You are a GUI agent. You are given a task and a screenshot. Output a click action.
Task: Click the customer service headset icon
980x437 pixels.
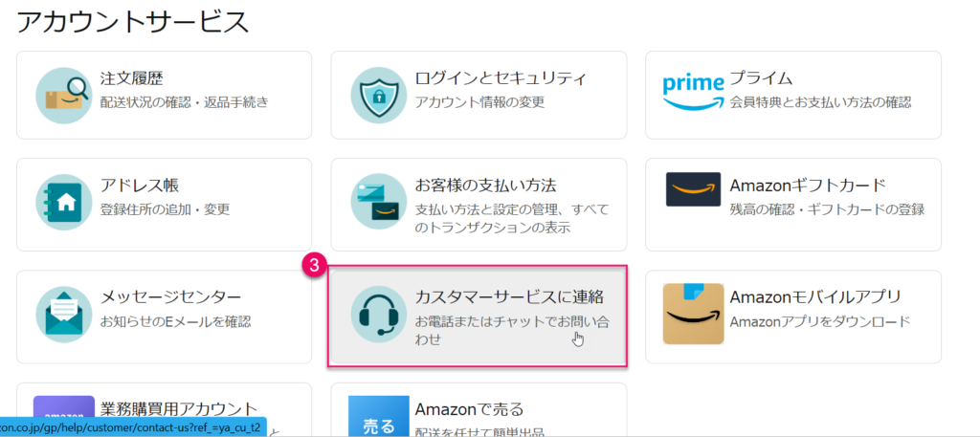(x=379, y=314)
